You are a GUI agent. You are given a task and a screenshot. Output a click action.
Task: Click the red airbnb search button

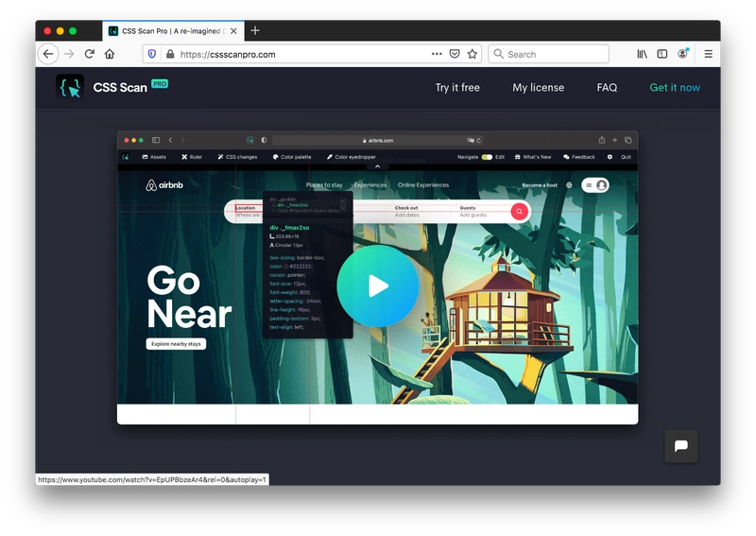pos(519,212)
